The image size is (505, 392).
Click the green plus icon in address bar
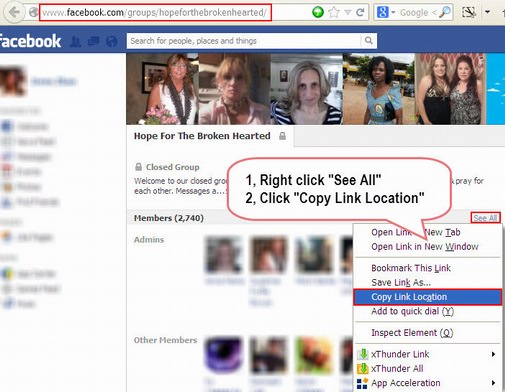point(318,13)
